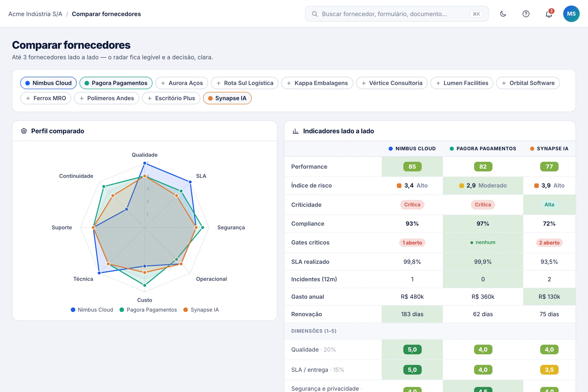
Task: Click the Performance score 85 badge
Action: 412,167
